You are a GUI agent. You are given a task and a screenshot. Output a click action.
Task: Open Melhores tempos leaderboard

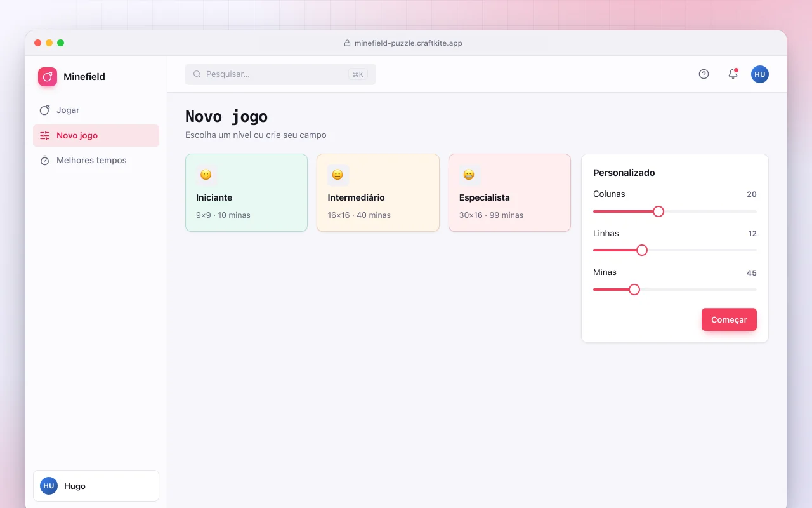96,161
